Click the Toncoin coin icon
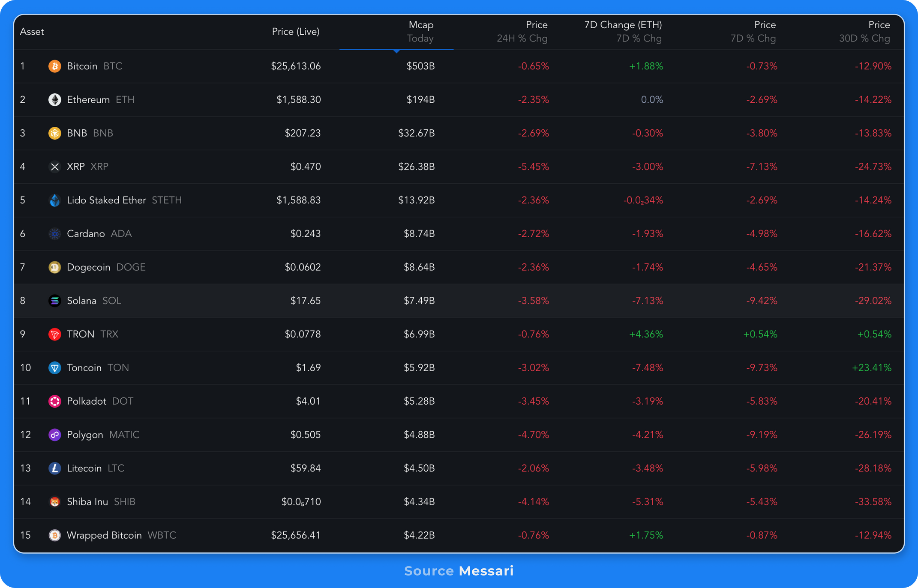The width and height of the screenshot is (918, 588). point(54,368)
